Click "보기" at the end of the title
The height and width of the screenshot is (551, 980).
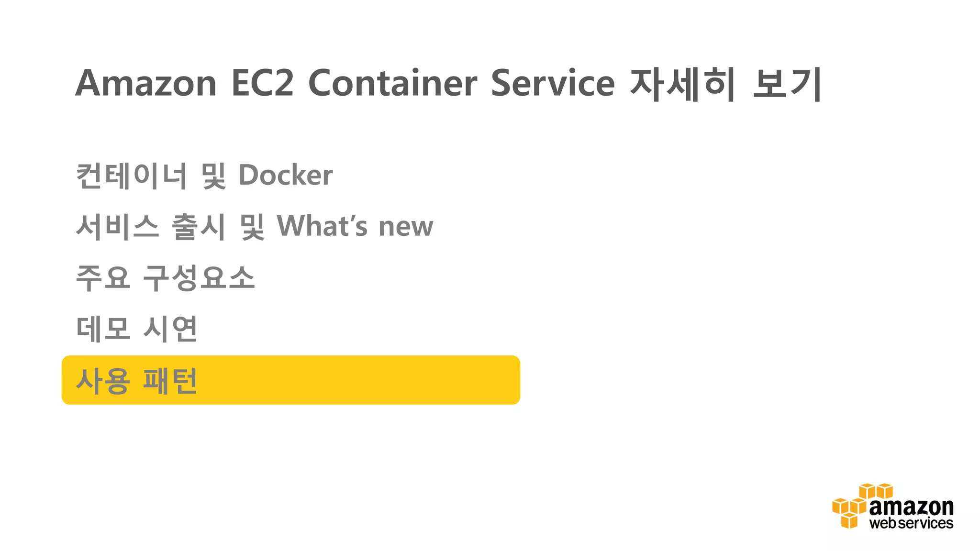pos(787,84)
